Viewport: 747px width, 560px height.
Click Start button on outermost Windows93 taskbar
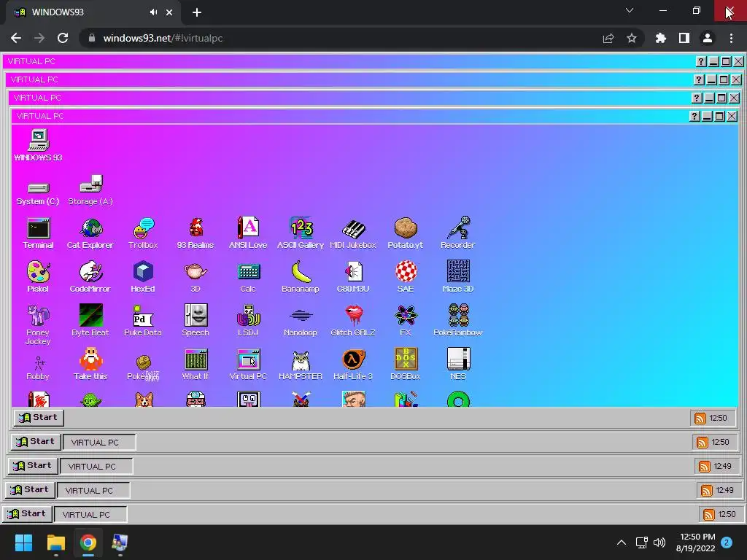(28, 514)
